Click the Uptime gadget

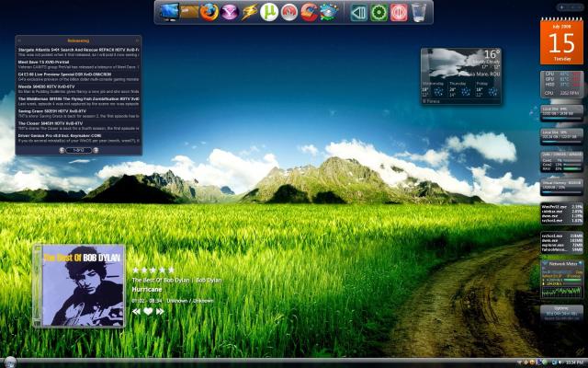pyautogui.click(x=561, y=312)
